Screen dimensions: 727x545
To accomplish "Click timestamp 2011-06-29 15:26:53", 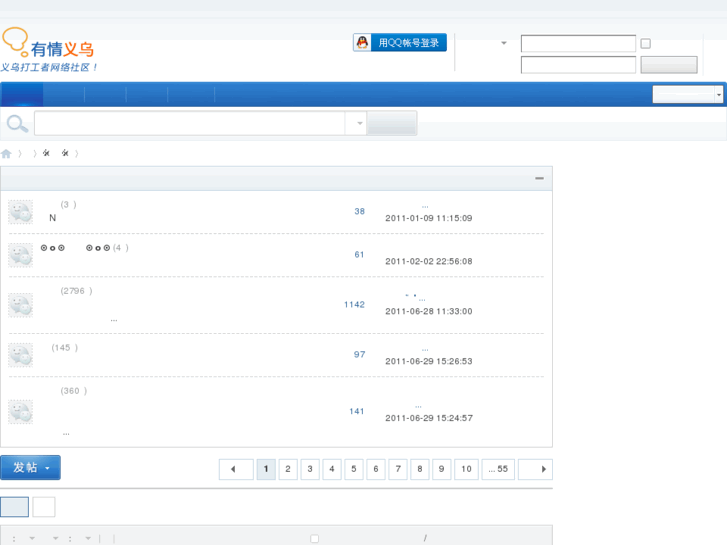I will click(x=428, y=361).
